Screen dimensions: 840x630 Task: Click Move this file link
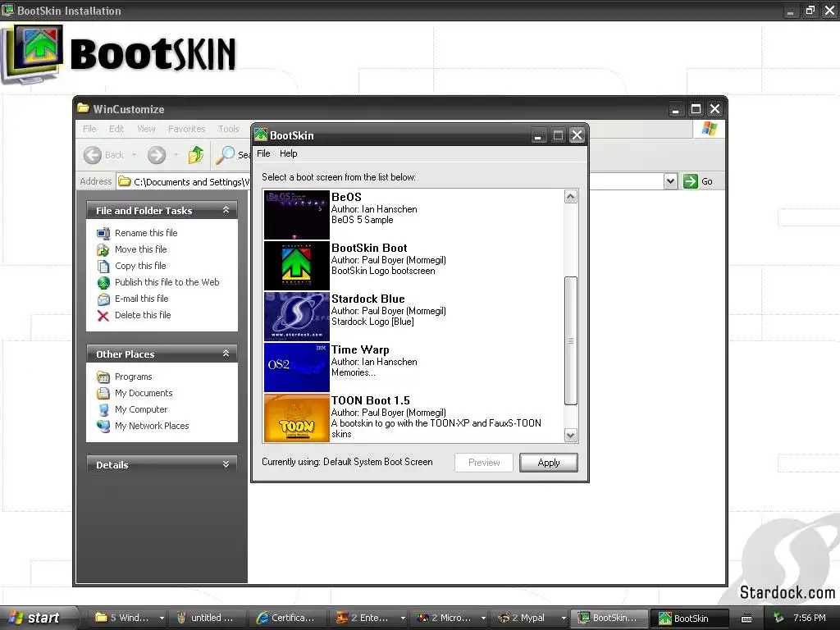[x=141, y=249]
